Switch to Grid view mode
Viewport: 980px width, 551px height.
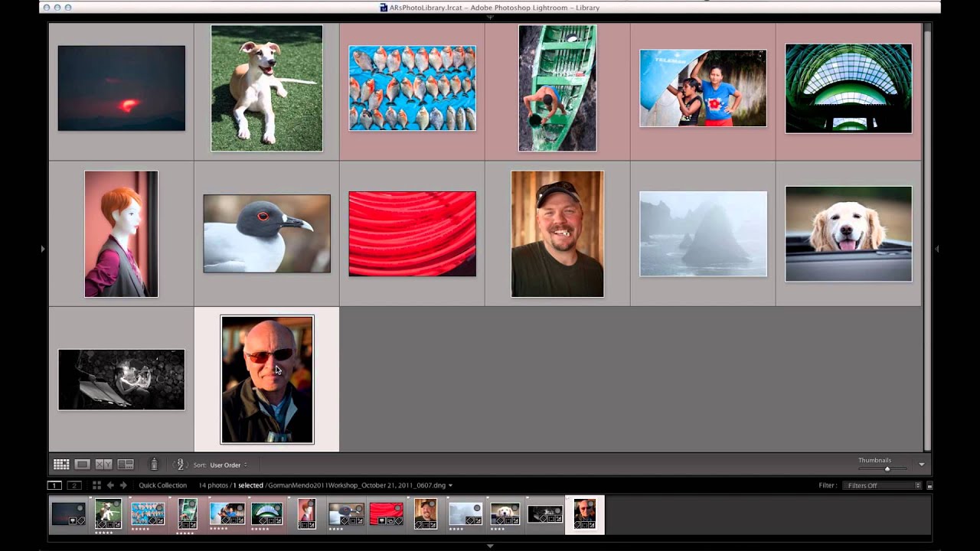coord(61,465)
